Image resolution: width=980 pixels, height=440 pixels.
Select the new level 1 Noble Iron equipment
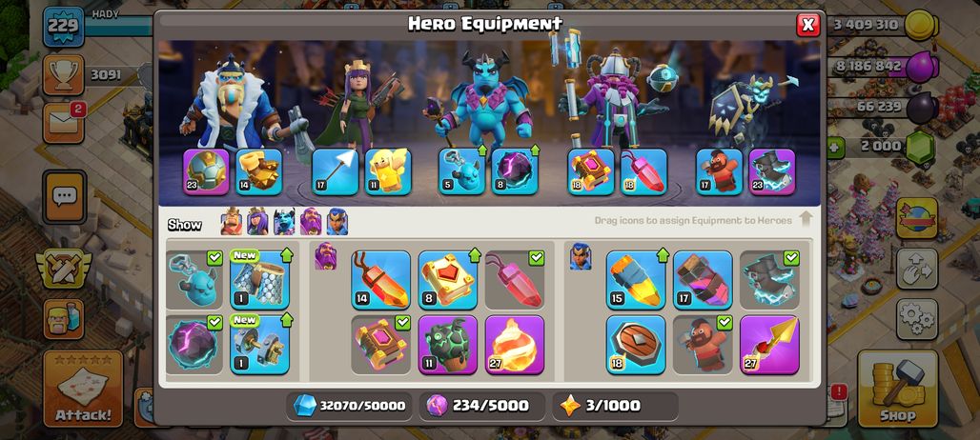[259, 345]
